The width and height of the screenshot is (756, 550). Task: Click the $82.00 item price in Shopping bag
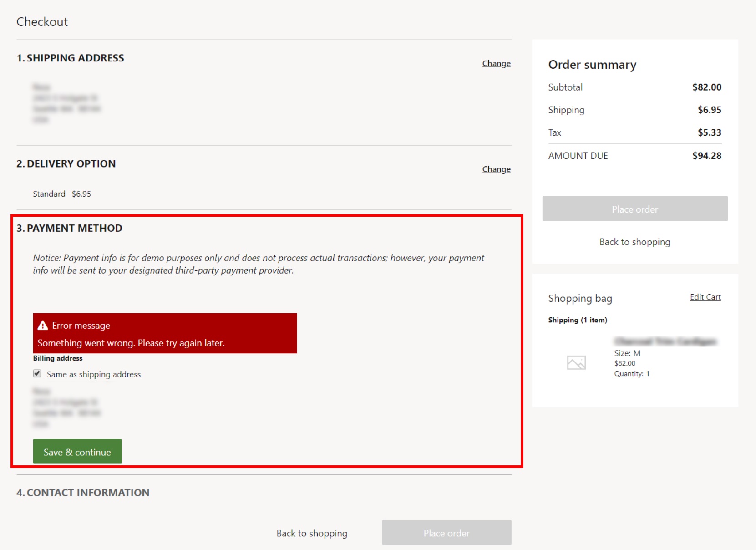(625, 363)
